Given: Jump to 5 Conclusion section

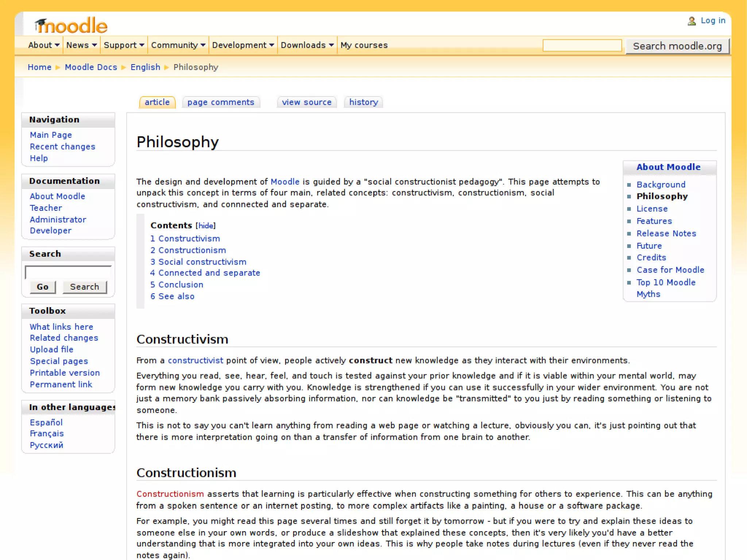Looking at the screenshot, I should click(177, 285).
